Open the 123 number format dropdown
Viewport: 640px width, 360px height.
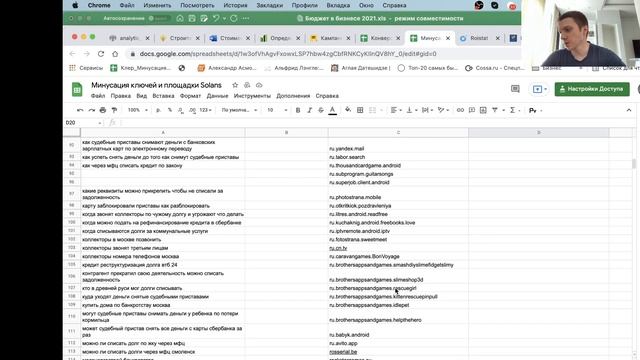point(206,110)
